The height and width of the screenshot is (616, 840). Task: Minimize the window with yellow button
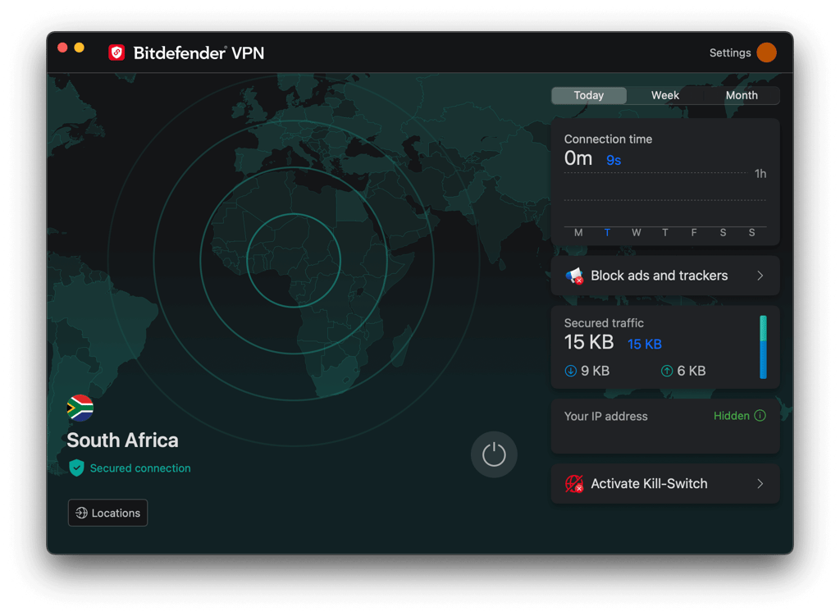coord(80,48)
